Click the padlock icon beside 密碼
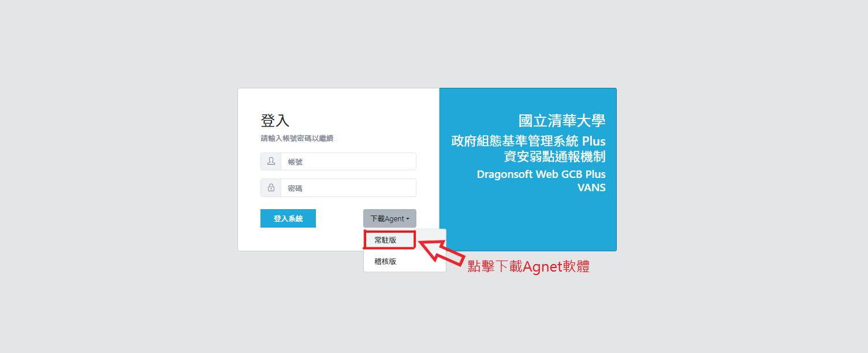The image size is (868, 353). (x=271, y=188)
